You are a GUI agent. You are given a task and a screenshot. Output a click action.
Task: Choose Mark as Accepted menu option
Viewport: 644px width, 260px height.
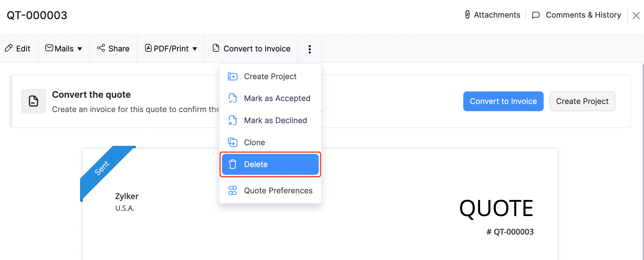(x=277, y=98)
